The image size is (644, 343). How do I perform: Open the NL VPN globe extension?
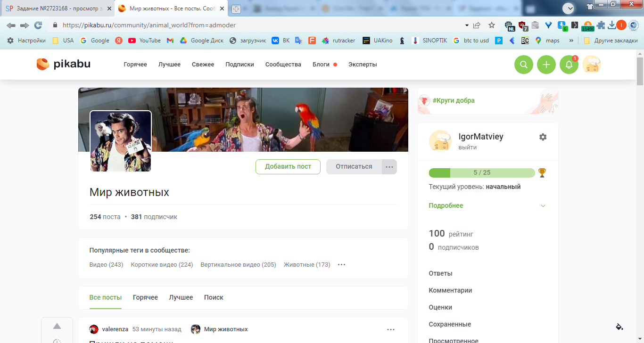(x=509, y=25)
